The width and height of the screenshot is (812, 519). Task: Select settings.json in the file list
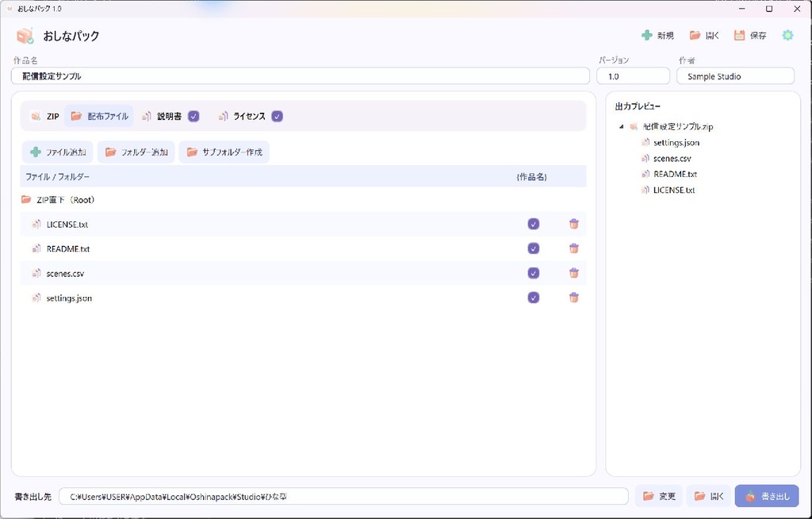coord(303,298)
